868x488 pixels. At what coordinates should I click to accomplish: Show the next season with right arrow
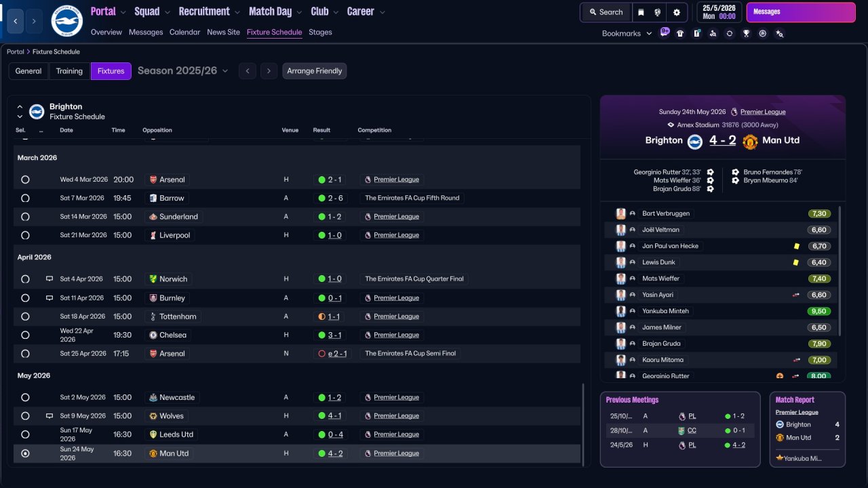point(269,71)
